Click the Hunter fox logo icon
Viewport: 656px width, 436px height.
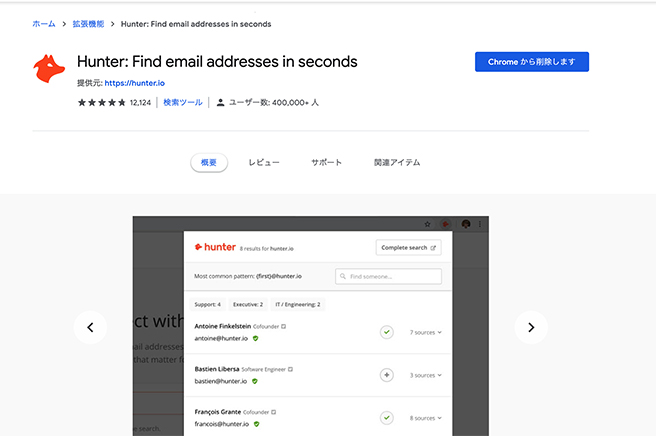(x=49, y=69)
